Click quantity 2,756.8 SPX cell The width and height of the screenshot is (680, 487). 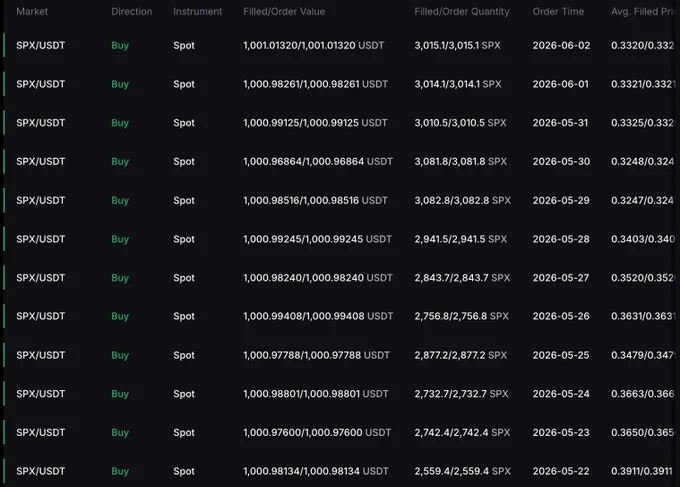(461, 316)
